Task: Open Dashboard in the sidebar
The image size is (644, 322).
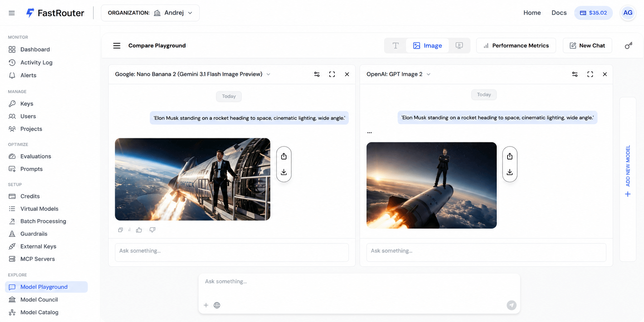Action: click(x=35, y=49)
